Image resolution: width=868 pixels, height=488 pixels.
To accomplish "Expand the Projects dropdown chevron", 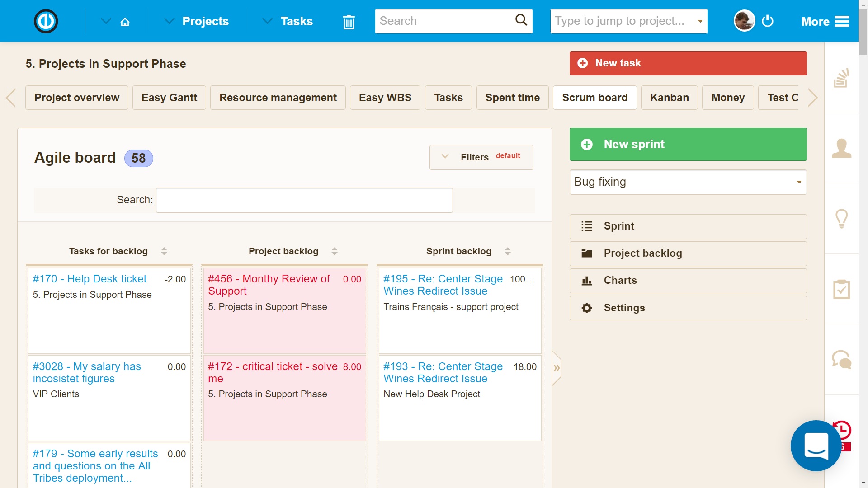I will tap(169, 21).
